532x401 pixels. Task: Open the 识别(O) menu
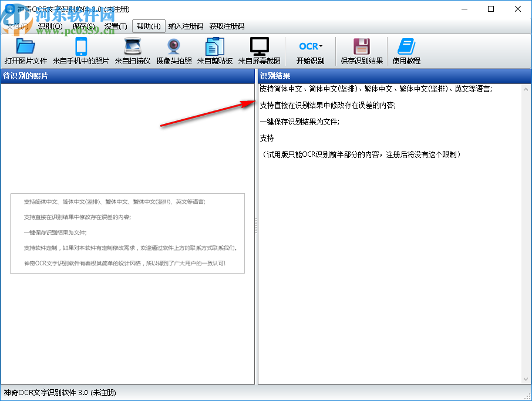click(x=50, y=26)
